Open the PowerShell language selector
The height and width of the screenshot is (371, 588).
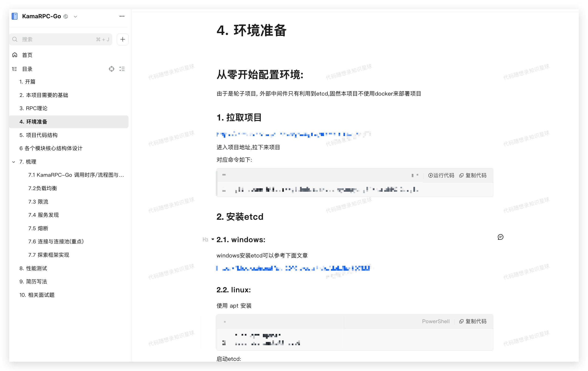point(436,321)
